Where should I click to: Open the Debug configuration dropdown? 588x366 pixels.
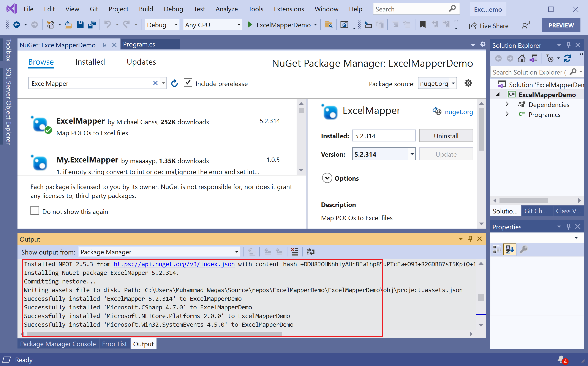162,25
